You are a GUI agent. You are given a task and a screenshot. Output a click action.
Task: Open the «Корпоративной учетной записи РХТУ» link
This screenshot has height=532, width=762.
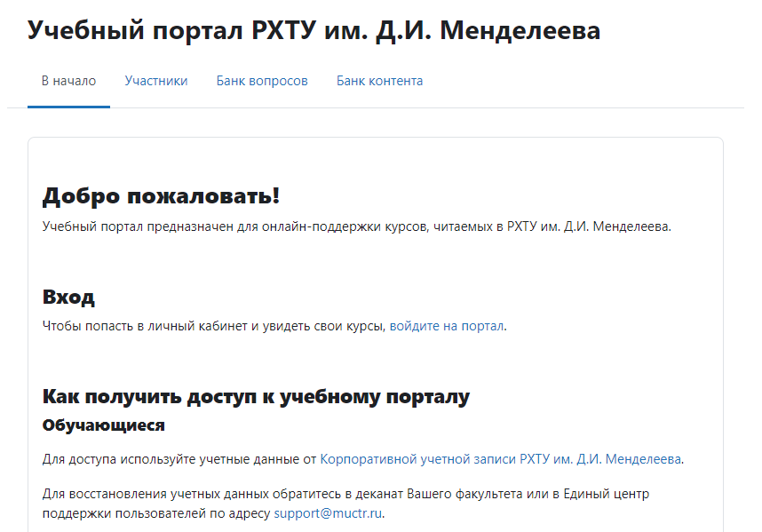coord(501,459)
